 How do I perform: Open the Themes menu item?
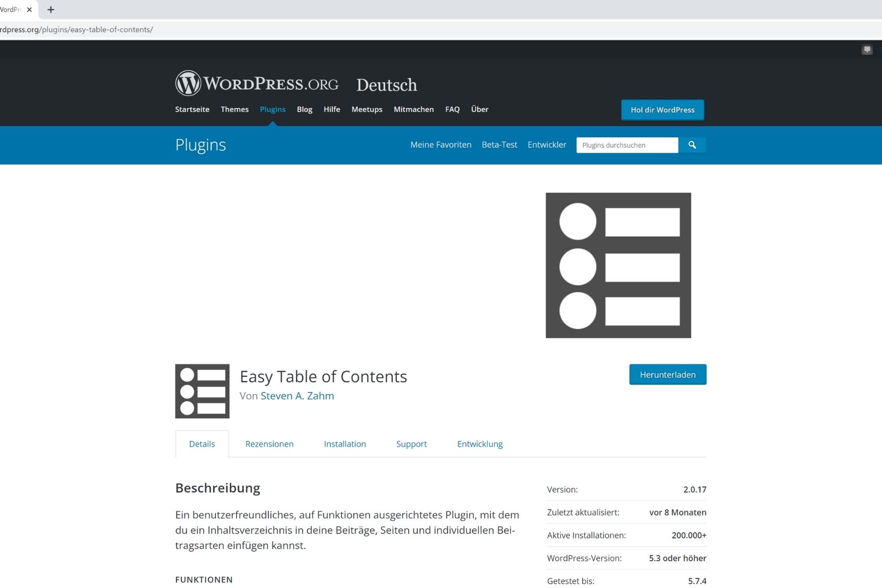click(x=235, y=109)
